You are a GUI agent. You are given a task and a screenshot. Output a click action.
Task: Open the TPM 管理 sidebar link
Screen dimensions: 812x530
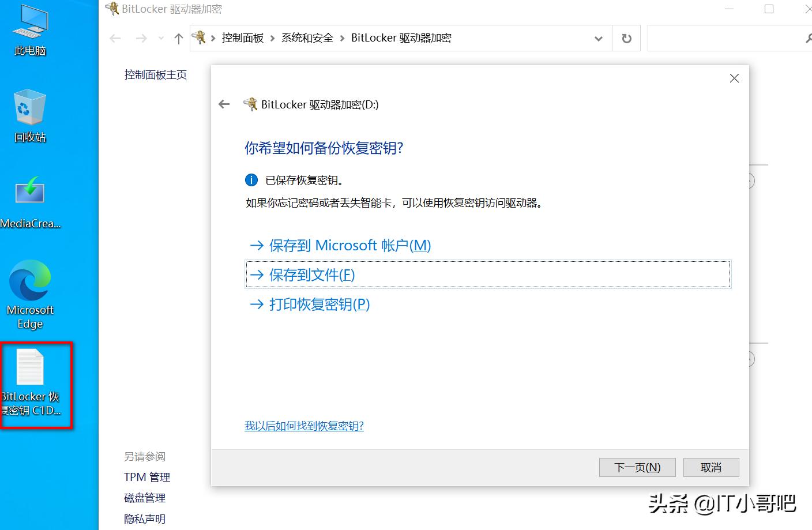click(x=147, y=477)
